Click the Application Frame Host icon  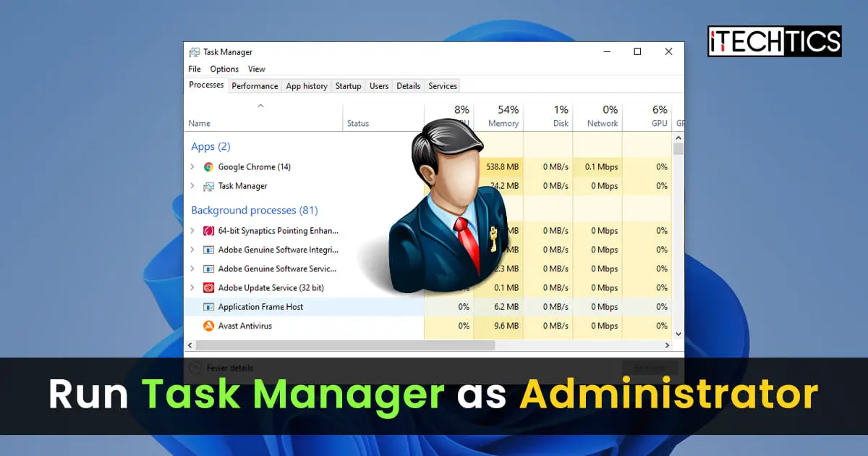(208, 307)
